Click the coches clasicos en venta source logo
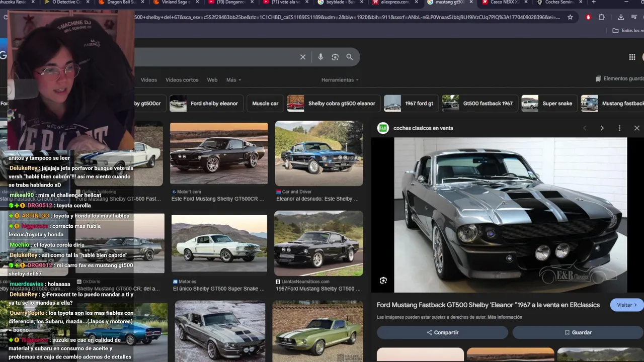The image size is (644, 362). point(383,128)
